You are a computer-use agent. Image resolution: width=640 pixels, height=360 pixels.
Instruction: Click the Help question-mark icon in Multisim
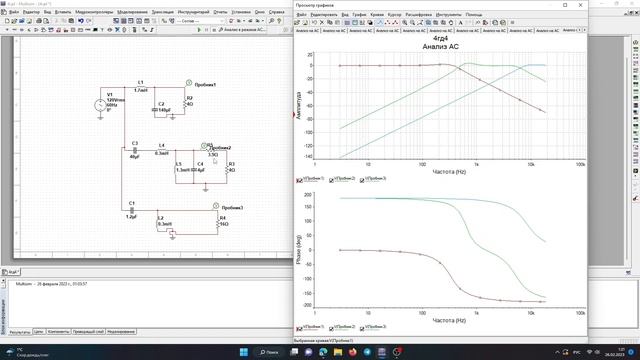click(x=279, y=21)
